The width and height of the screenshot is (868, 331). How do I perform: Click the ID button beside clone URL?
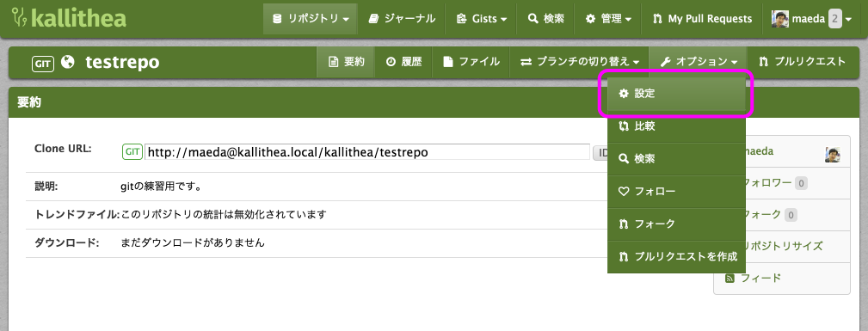(600, 153)
